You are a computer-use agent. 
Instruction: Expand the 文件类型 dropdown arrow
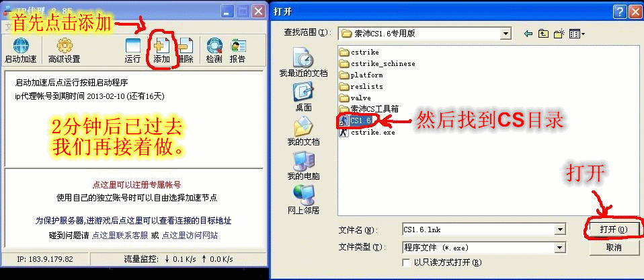[559, 248]
